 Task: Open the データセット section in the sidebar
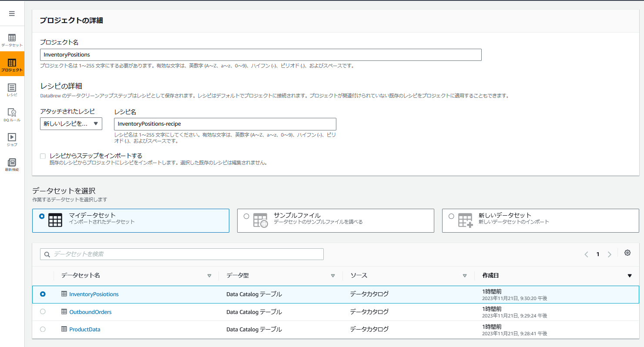tap(12, 38)
